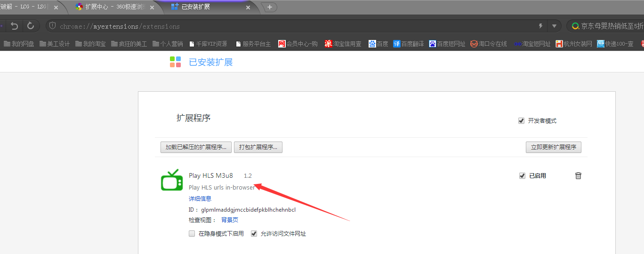Toggle 允许访问文件网址 checkbox
644x254 pixels.
click(254, 234)
